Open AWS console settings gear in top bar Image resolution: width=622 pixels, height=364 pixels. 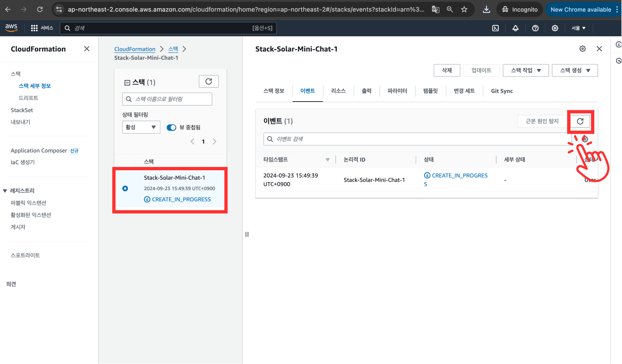coord(555,28)
